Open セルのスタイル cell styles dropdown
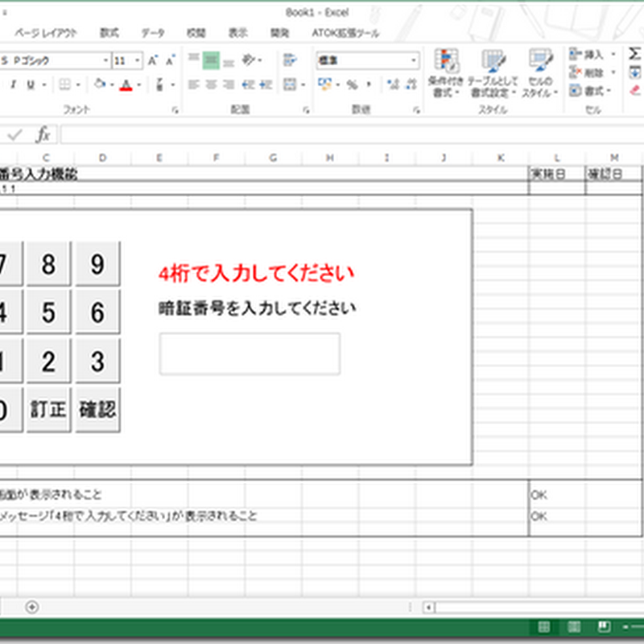The width and height of the screenshot is (644, 644). pos(540,73)
